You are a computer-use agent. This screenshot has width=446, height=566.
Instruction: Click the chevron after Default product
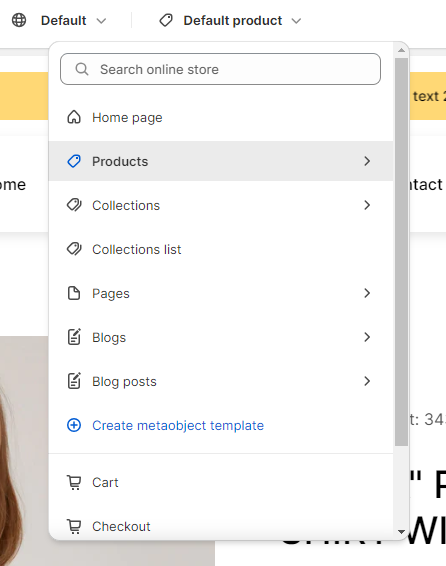[x=296, y=21]
